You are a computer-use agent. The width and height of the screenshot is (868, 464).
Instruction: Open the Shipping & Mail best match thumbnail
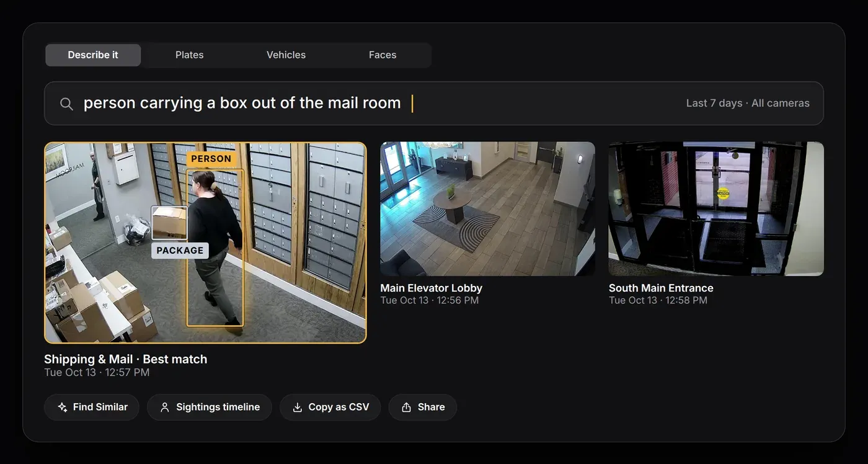click(x=205, y=243)
